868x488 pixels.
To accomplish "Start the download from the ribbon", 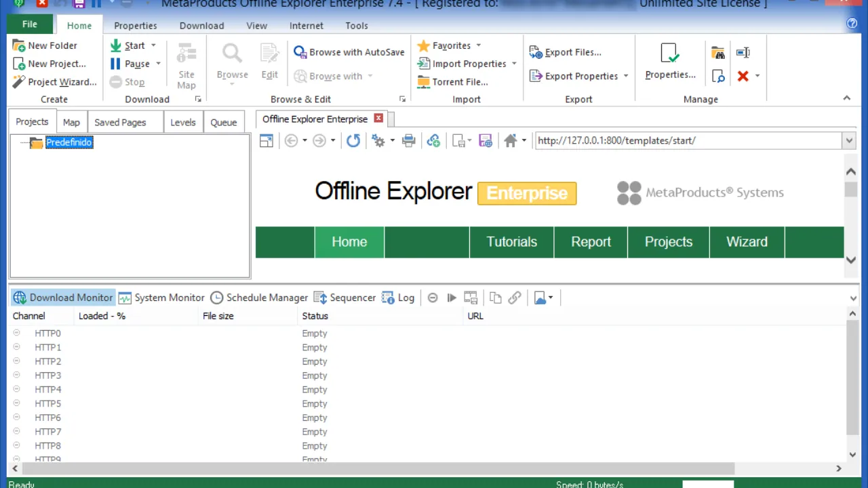I will [127, 45].
